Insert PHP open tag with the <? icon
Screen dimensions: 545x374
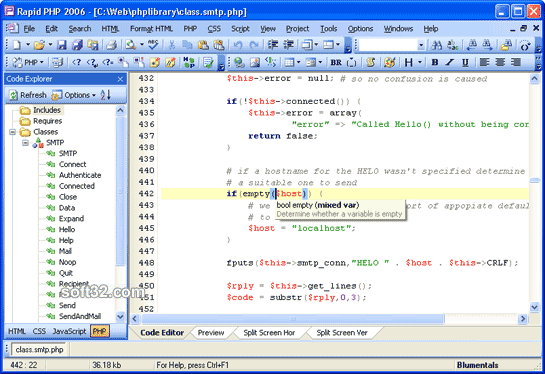[76, 63]
